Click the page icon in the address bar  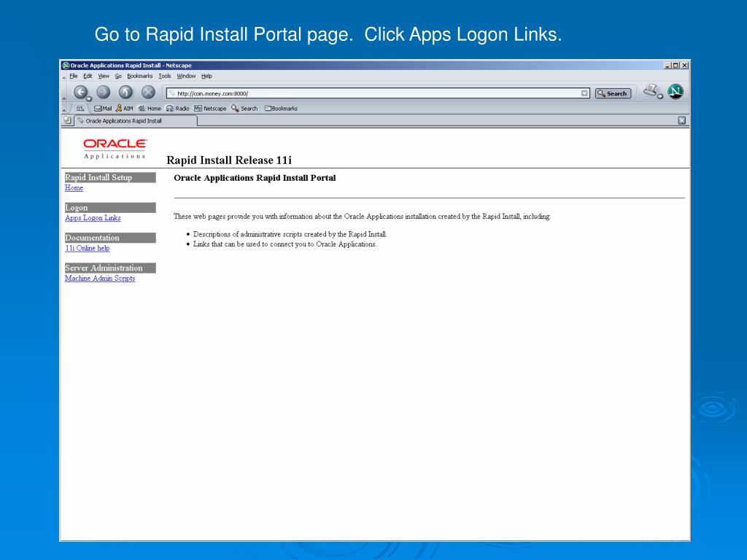click(x=172, y=93)
